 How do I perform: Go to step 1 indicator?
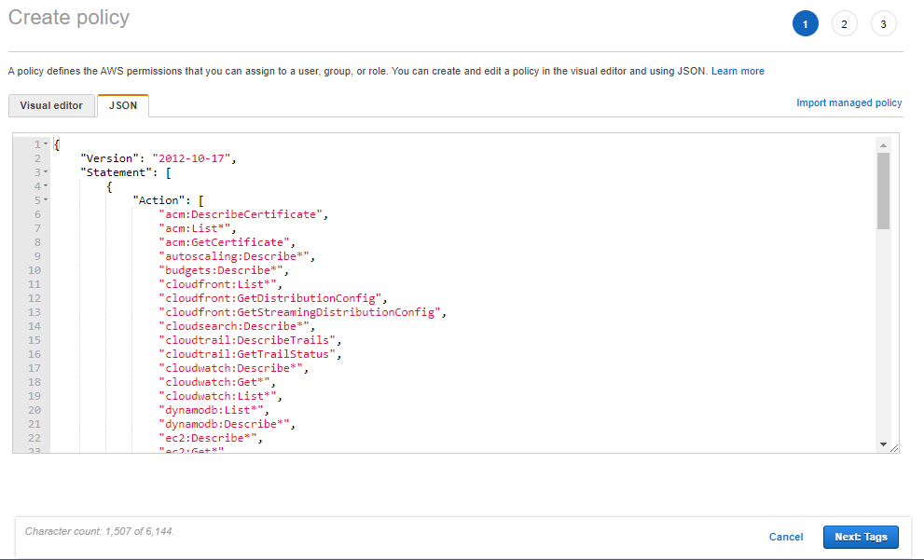pos(805,24)
